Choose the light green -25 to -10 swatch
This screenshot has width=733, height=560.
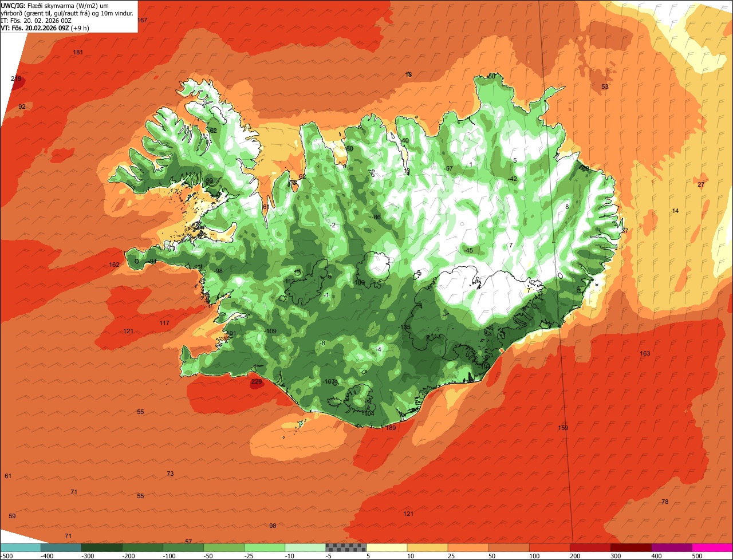pos(264,547)
